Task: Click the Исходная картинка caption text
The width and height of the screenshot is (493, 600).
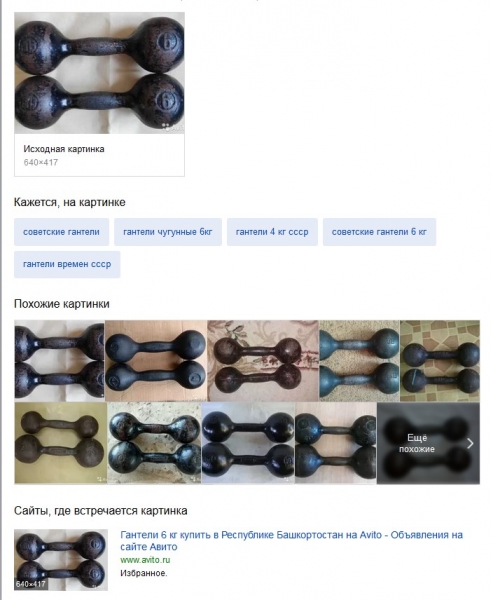Action: pos(64,149)
